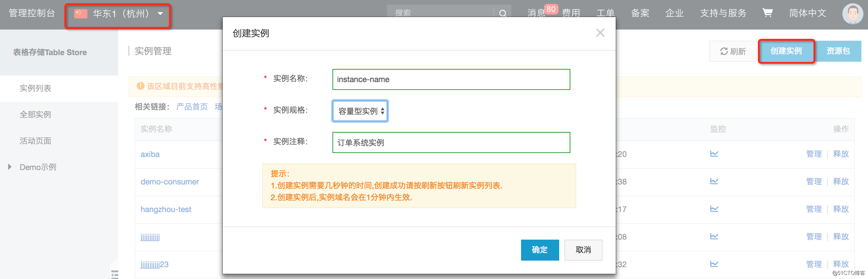Open the jjjjjjjjjj instance

pyautogui.click(x=150, y=237)
